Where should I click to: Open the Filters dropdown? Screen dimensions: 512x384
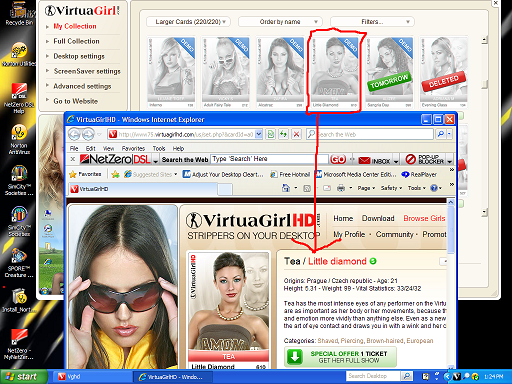pyautogui.click(x=372, y=22)
